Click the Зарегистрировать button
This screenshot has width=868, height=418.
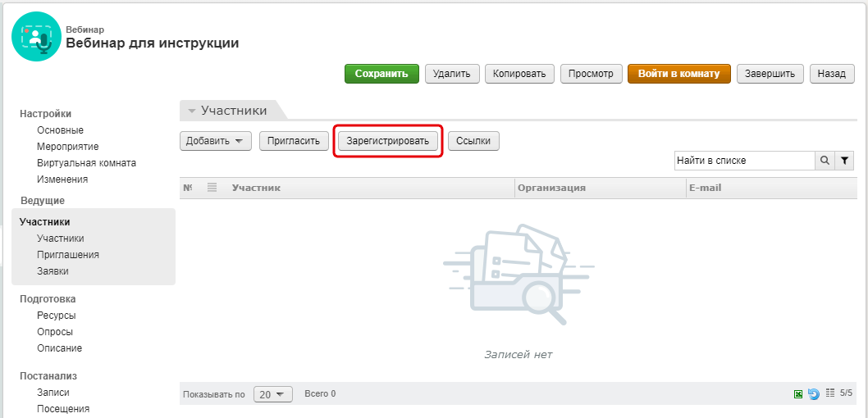387,140
